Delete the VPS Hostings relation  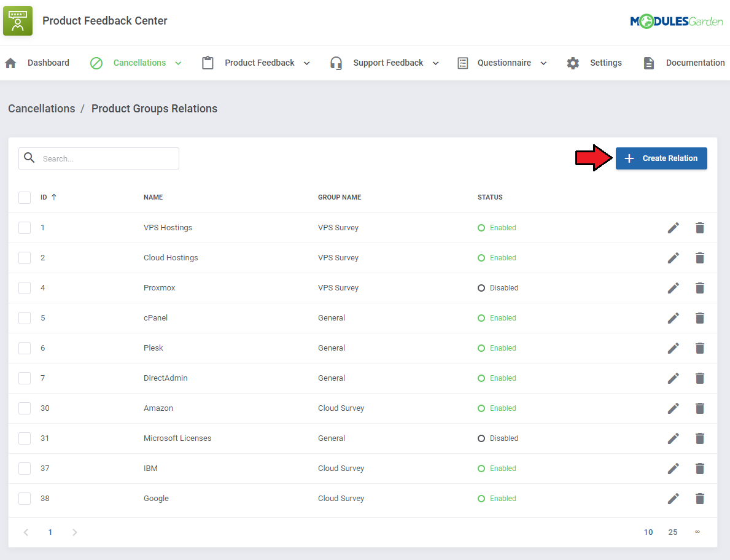point(699,228)
